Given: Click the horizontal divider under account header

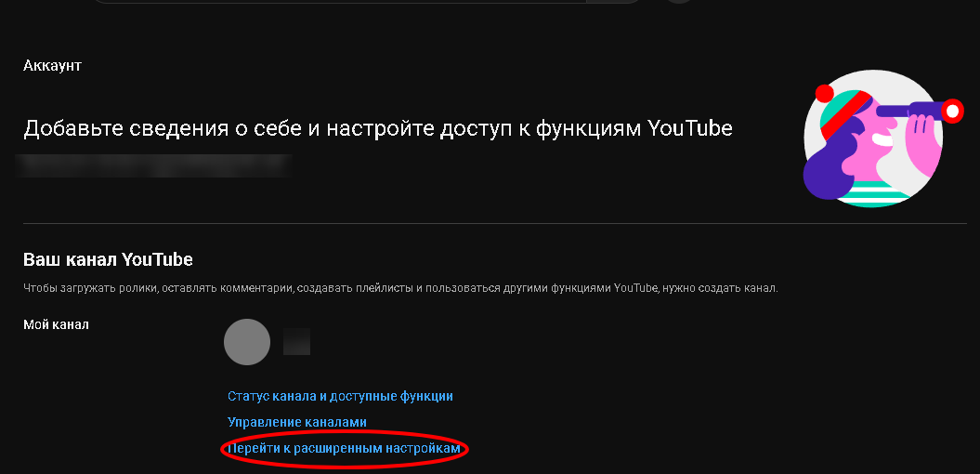Looking at the screenshot, I should (x=495, y=223).
